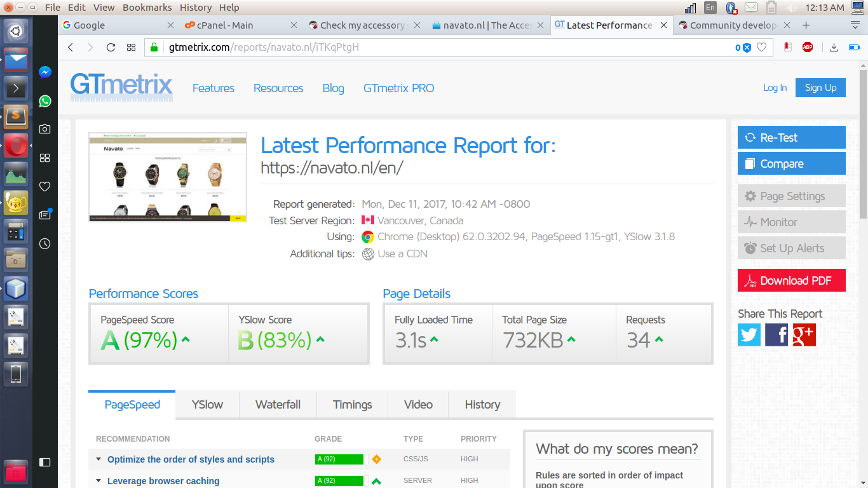Download the report as PDF
This screenshot has height=488, width=868.
pos(792,280)
